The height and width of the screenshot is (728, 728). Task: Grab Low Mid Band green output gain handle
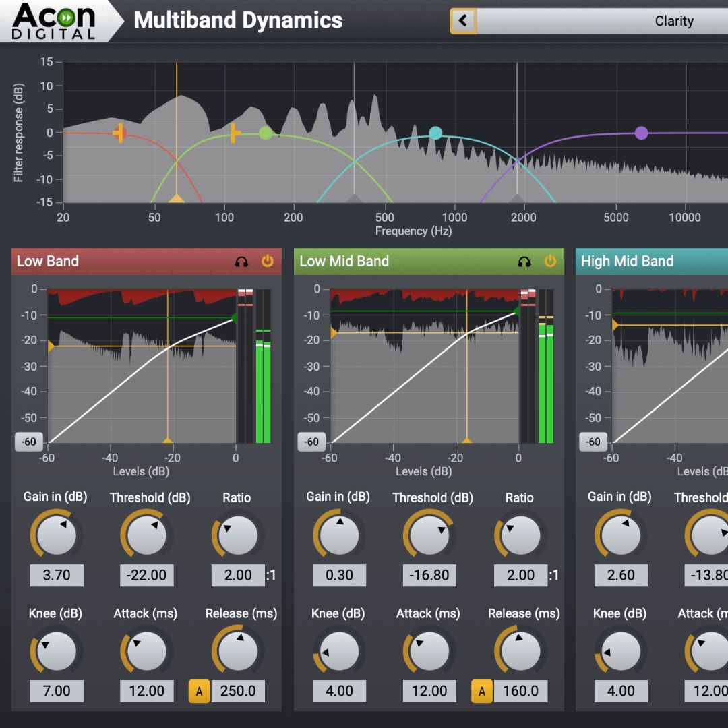point(516,311)
